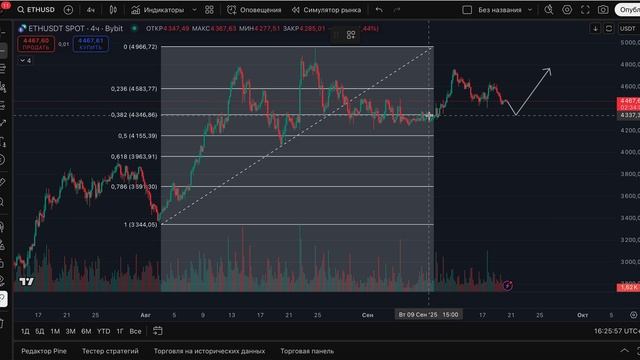640x360 pixels.
Task: Click the compare or add symbol plus icon
Action: coord(68,9)
